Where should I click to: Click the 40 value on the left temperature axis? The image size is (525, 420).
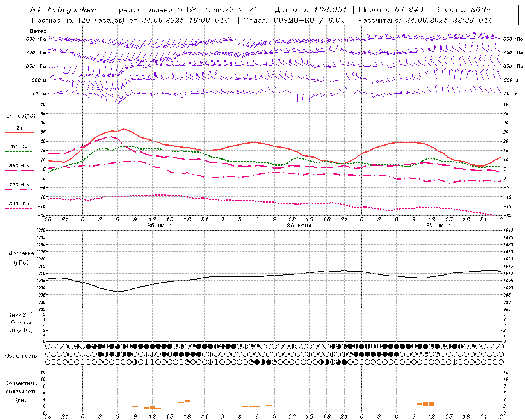(x=43, y=105)
